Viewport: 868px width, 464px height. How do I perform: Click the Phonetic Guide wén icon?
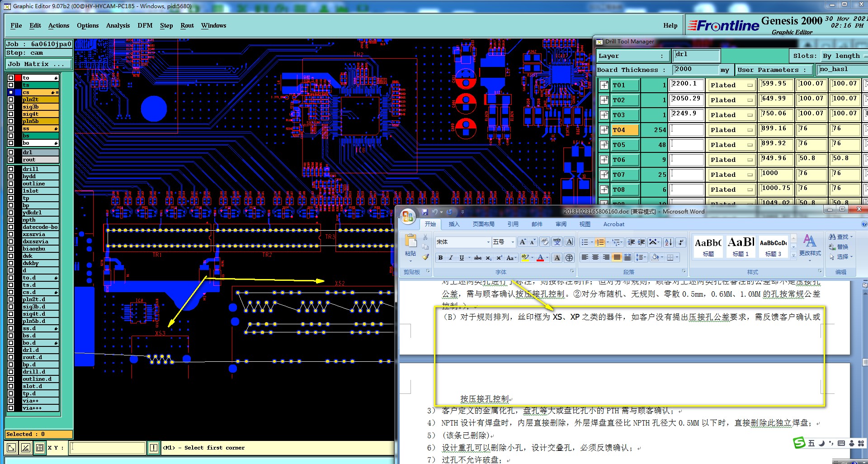click(557, 242)
